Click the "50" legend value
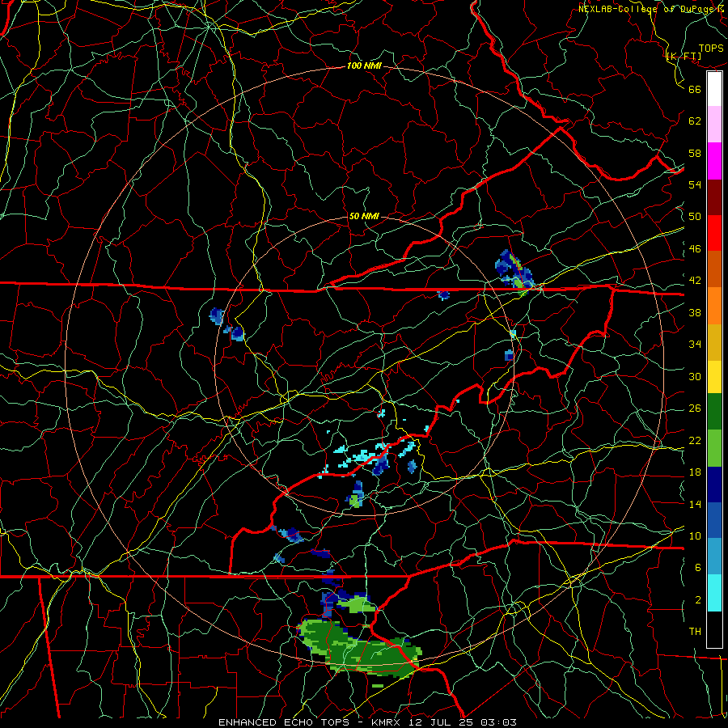 pyautogui.click(x=695, y=216)
